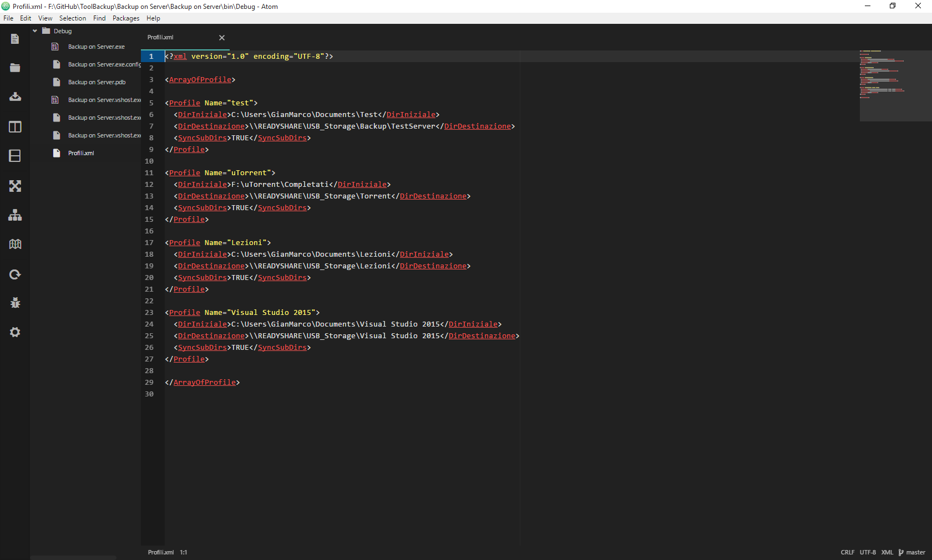Open the Edit menu
Screen dimensions: 932x560
[x=26, y=18]
